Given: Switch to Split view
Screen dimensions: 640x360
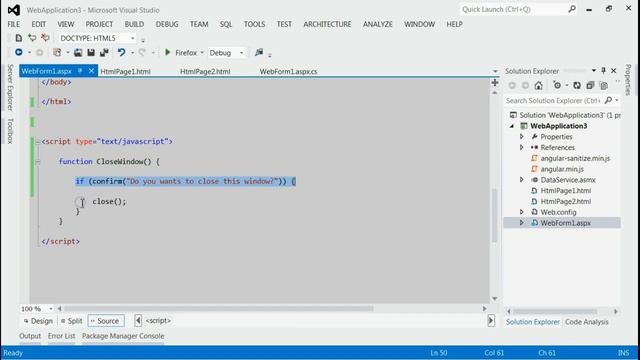Looking at the screenshot, I should 71,321.
